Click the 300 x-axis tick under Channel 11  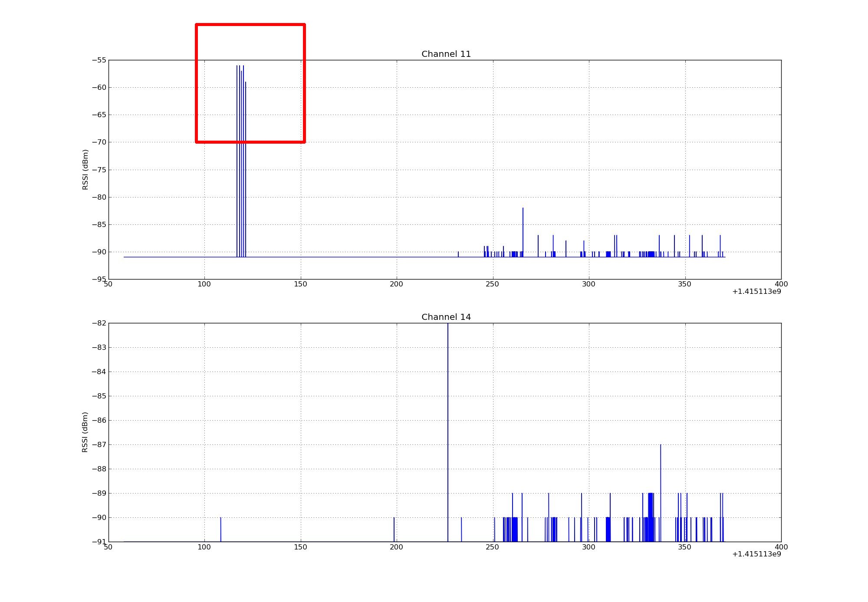(x=589, y=284)
